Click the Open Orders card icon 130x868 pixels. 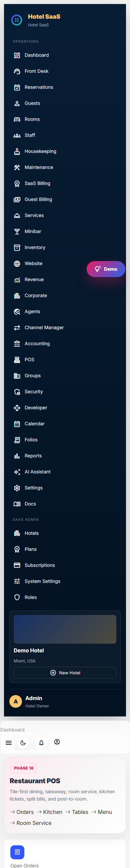(x=17, y=852)
